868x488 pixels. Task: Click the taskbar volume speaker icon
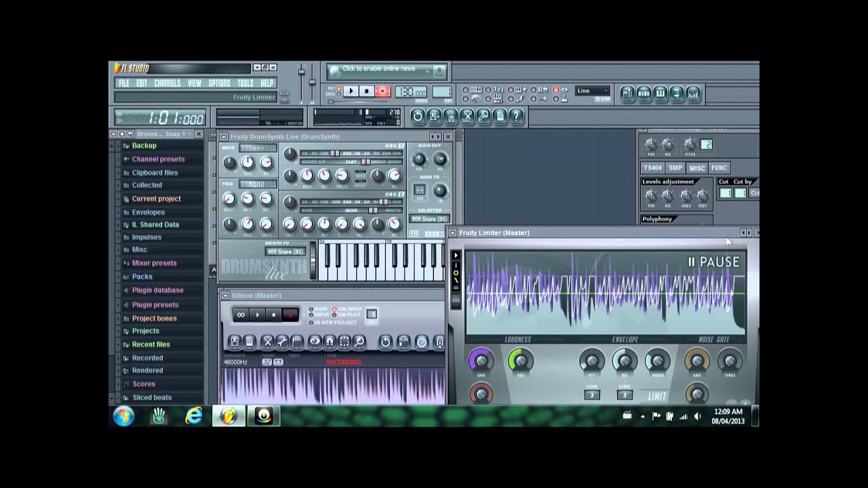698,416
